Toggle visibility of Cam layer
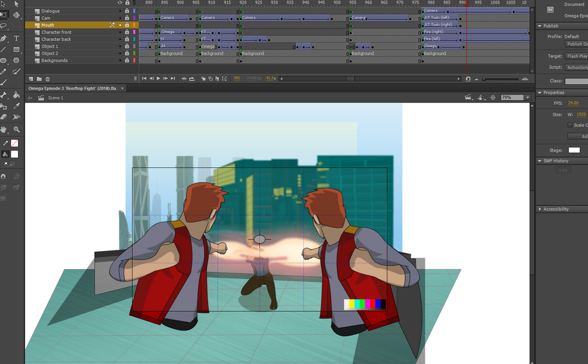 [120, 18]
